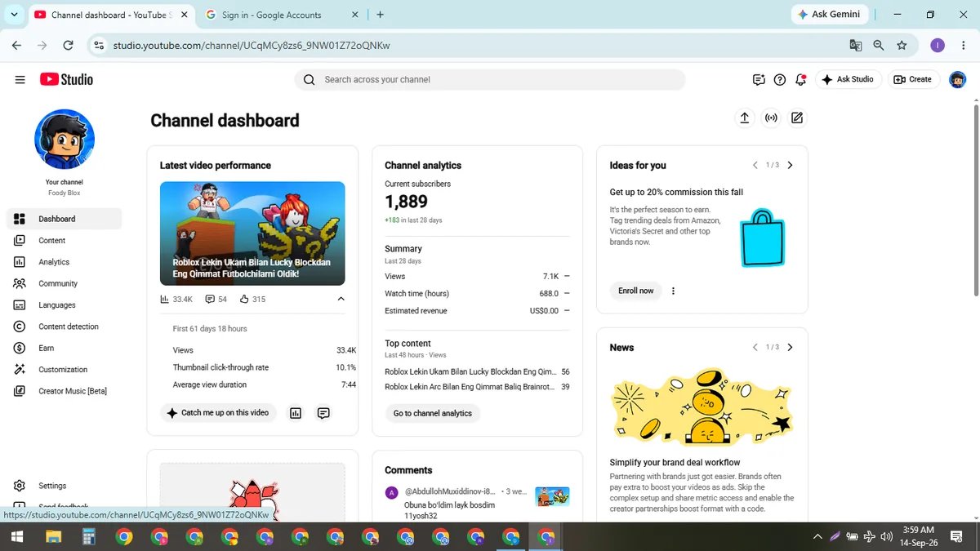Click the browser back arrow

(16, 46)
